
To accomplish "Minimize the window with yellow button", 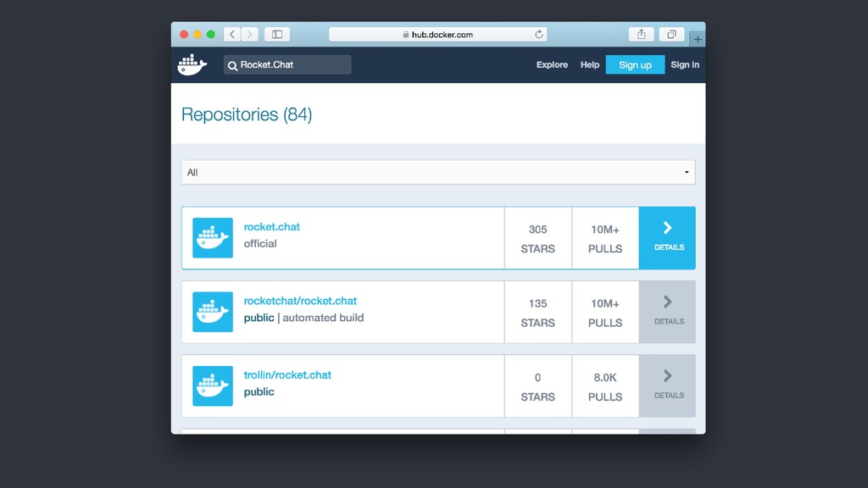I will pos(197,34).
